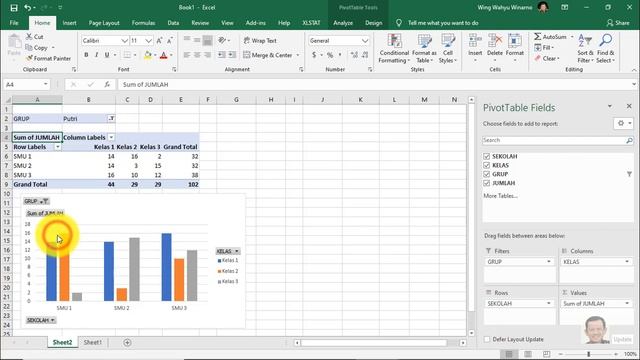Insert cells using the Insert icon

[475, 41]
